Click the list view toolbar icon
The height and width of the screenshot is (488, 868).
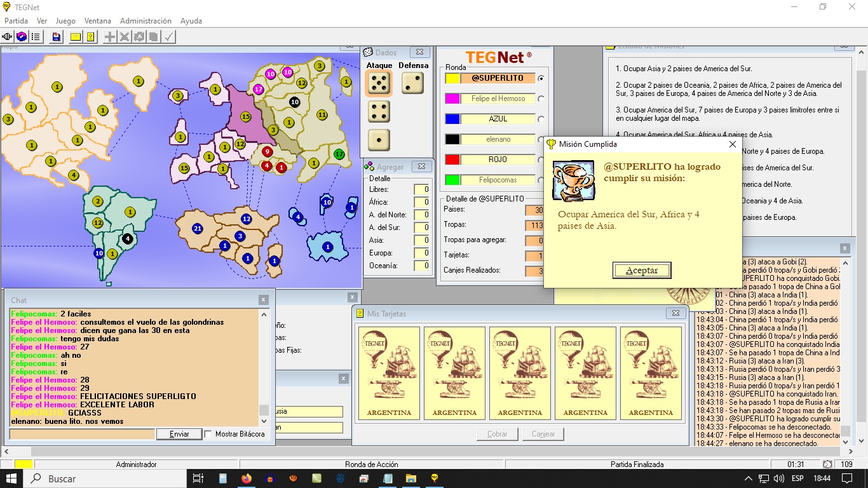36,37
